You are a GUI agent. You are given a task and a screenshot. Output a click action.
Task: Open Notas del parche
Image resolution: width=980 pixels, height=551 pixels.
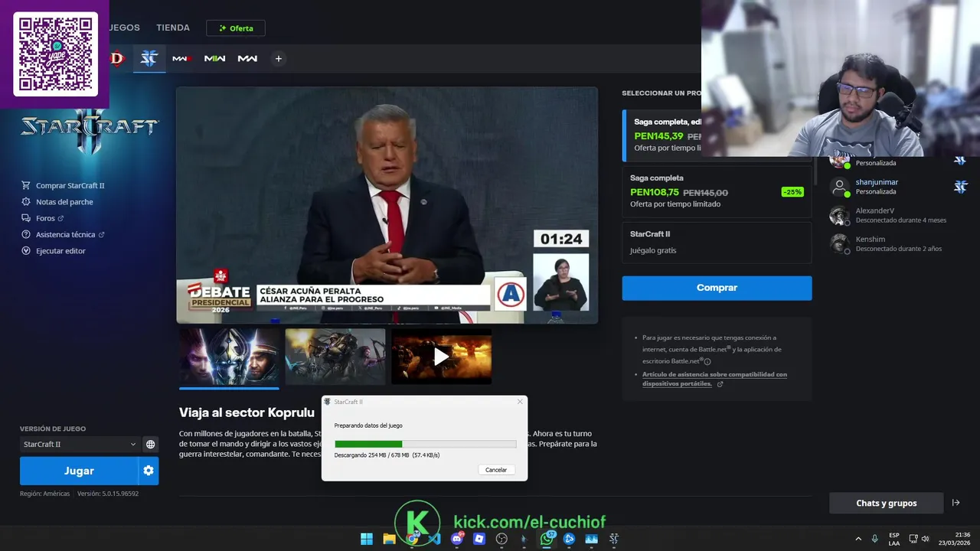point(64,202)
